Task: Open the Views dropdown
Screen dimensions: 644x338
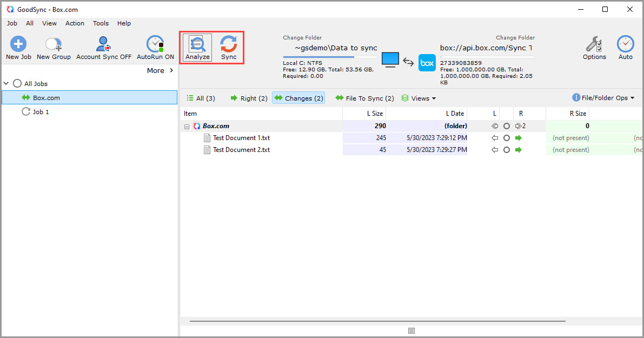Action: click(x=419, y=98)
